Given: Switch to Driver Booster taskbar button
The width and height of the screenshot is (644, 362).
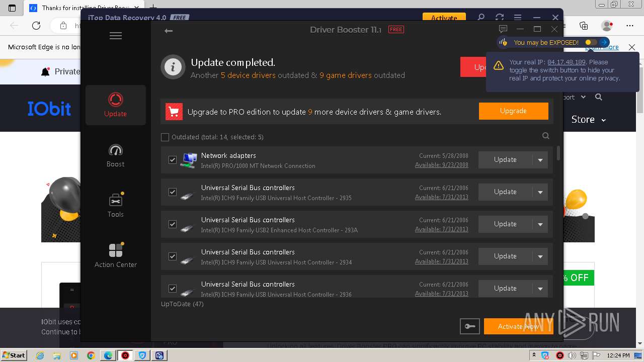Looking at the screenshot, I should click(125, 355).
